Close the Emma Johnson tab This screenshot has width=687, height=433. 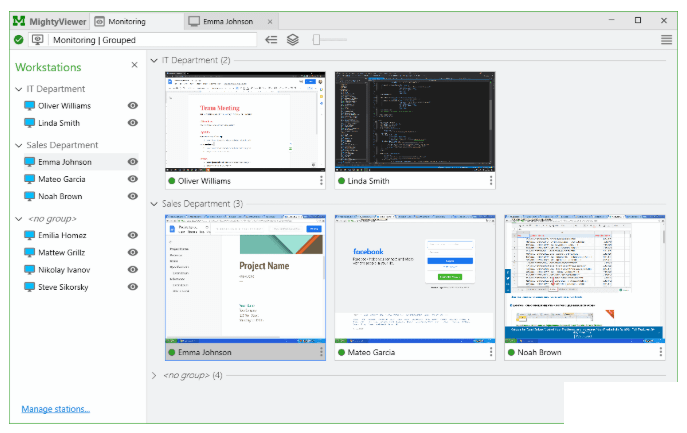click(x=270, y=21)
